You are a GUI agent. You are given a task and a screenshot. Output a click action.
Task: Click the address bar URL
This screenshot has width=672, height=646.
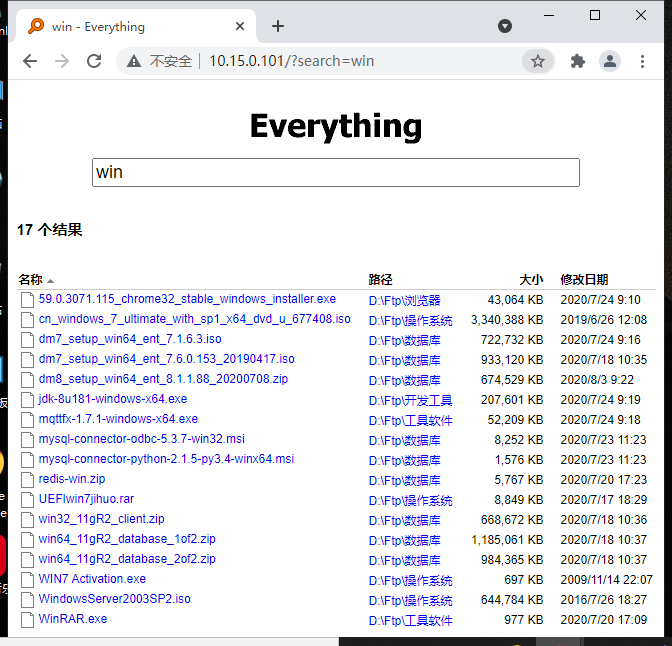(x=291, y=61)
